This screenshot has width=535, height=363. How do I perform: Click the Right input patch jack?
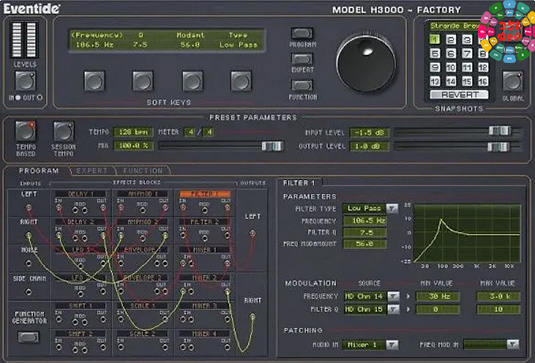pos(29,235)
